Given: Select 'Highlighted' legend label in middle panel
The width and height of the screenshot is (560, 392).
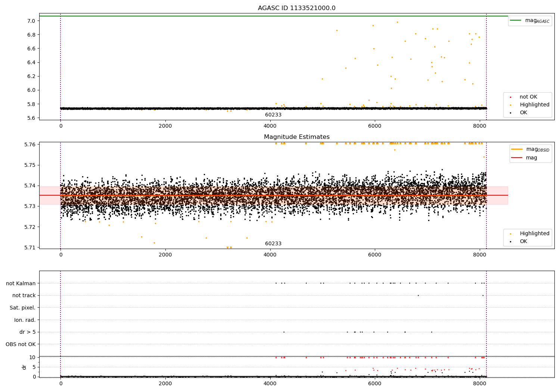Looking at the screenshot, I should (x=535, y=234).
